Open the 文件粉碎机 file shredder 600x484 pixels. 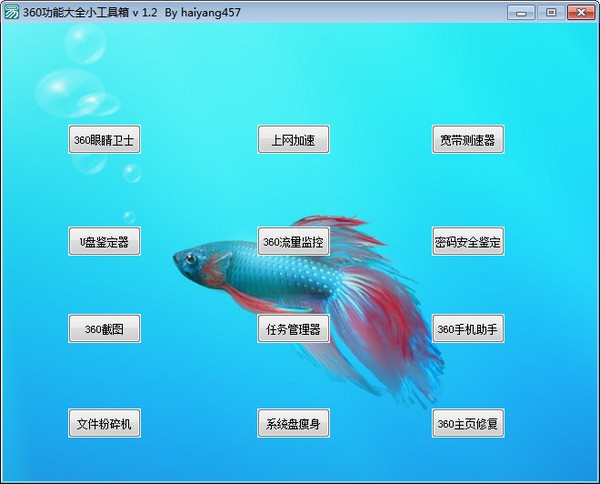coord(104,423)
